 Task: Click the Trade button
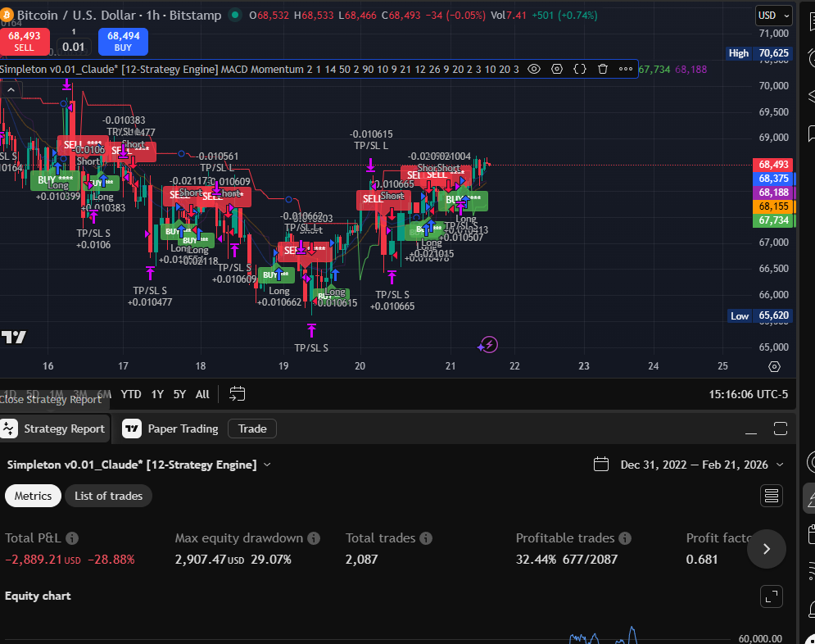(251, 429)
